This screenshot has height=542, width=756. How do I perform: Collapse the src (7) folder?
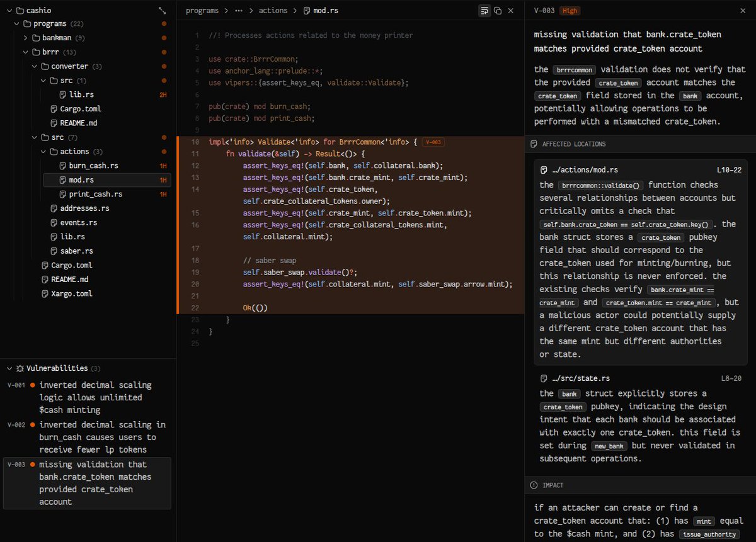35,137
